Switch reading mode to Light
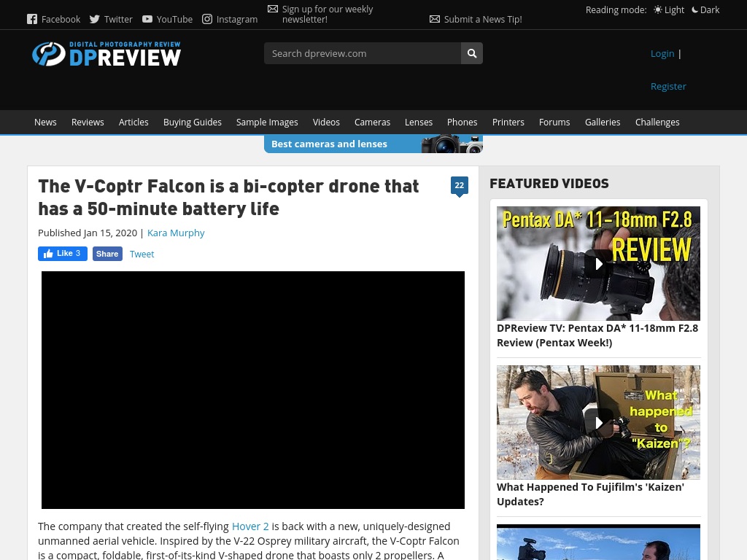 669,9
